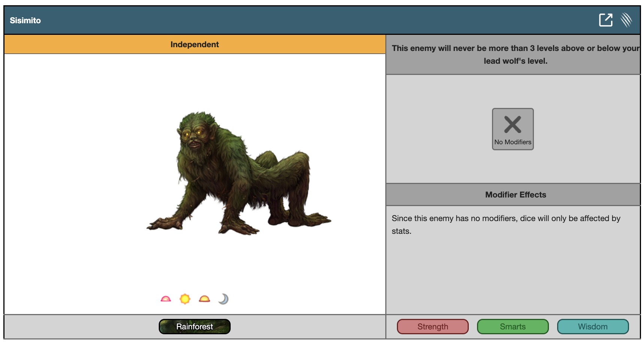
Task: Click the X icon above No Modifiers
Action: tap(513, 124)
